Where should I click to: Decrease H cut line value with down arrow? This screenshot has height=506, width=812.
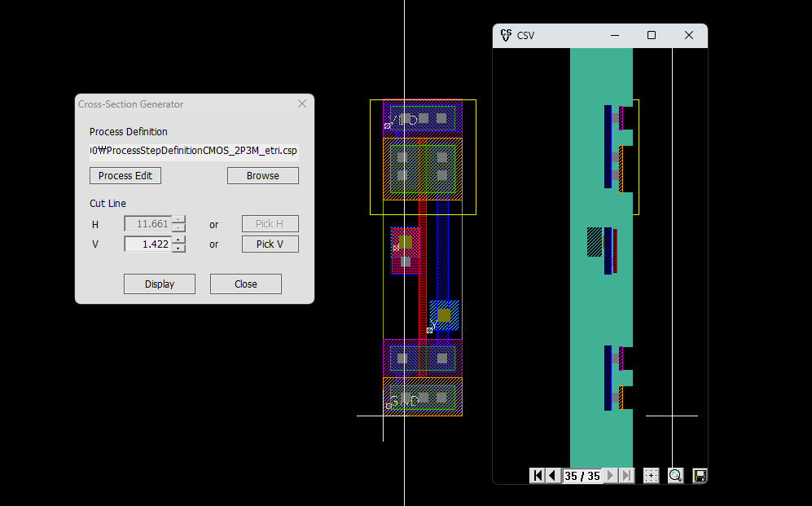pyautogui.click(x=178, y=228)
